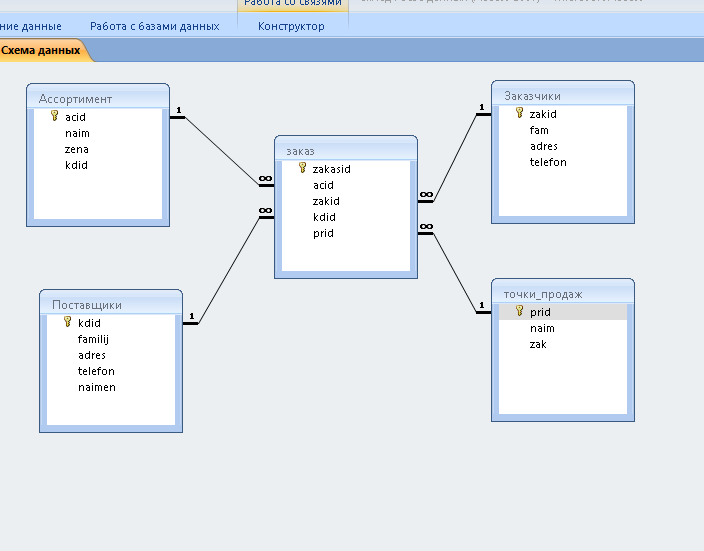Viewport: 704px width, 551px height.
Task: Select the highlighted prid field in точки_продаж
Action: click(x=563, y=312)
